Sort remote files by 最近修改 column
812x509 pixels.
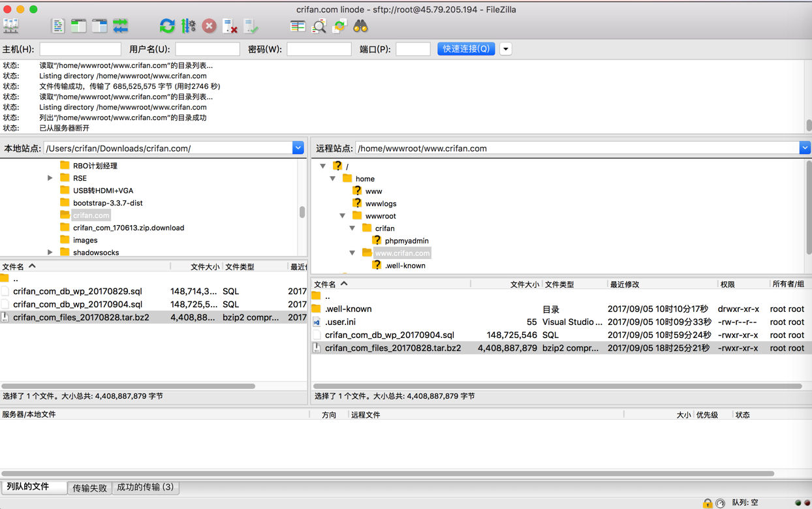click(x=662, y=284)
